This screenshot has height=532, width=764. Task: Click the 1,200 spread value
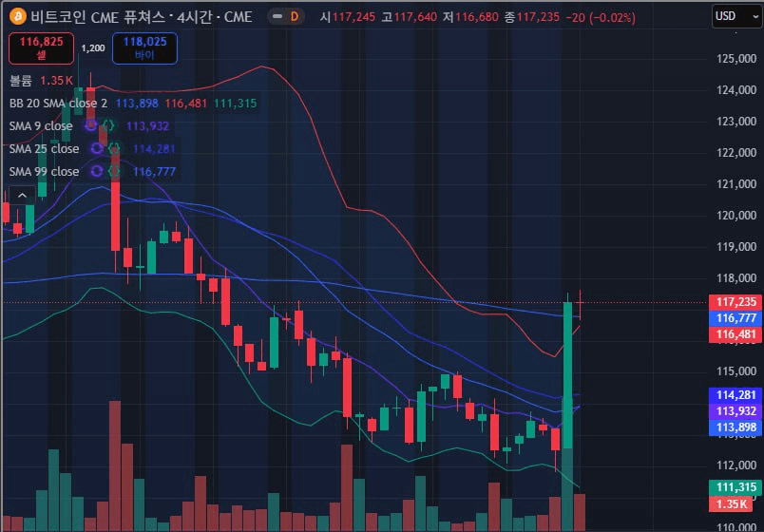pyautogui.click(x=92, y=48)
